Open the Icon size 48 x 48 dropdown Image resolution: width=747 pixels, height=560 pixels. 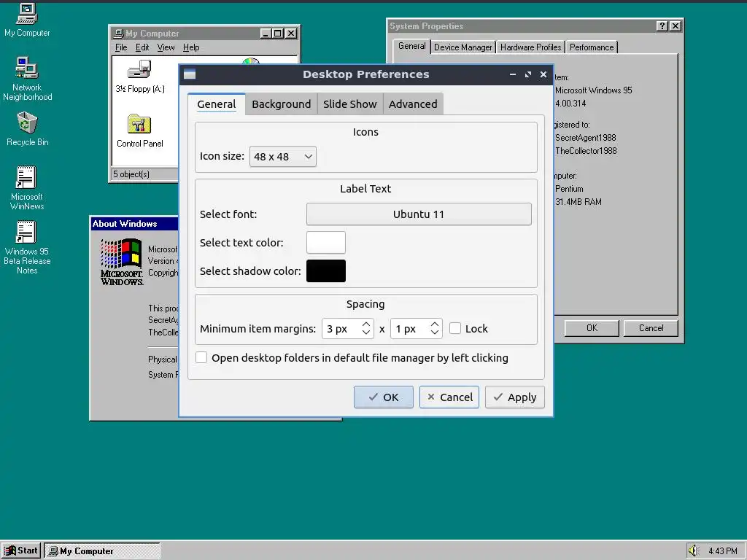tap(282, 157)
